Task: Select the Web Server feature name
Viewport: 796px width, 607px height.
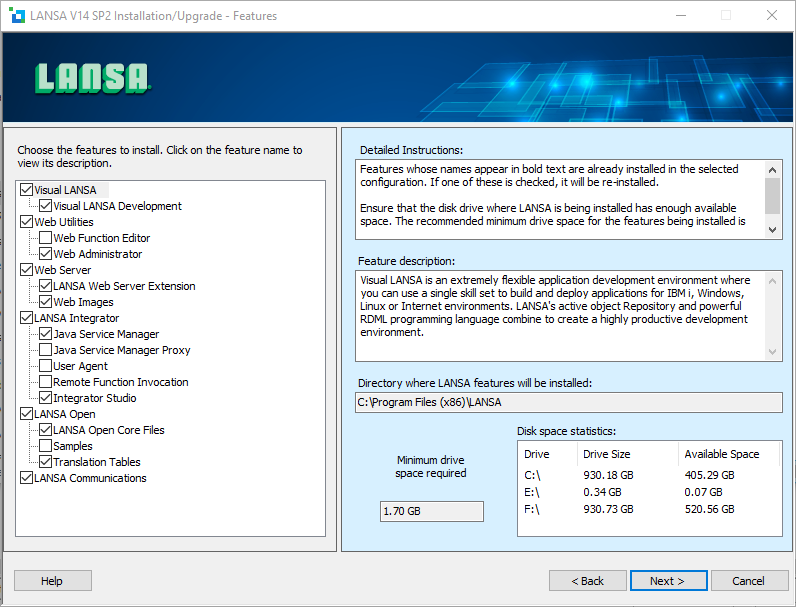Action: (63, 269)
